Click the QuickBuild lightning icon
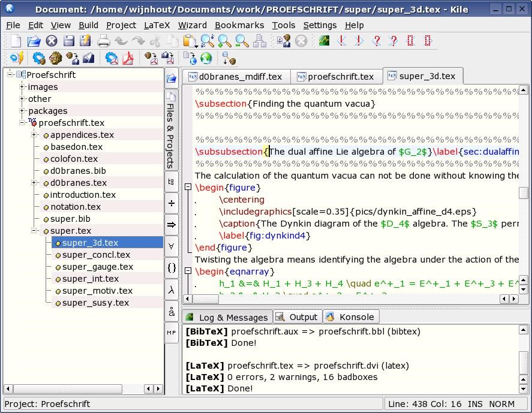This screenshot has width=532, height=413. [17, 58]
